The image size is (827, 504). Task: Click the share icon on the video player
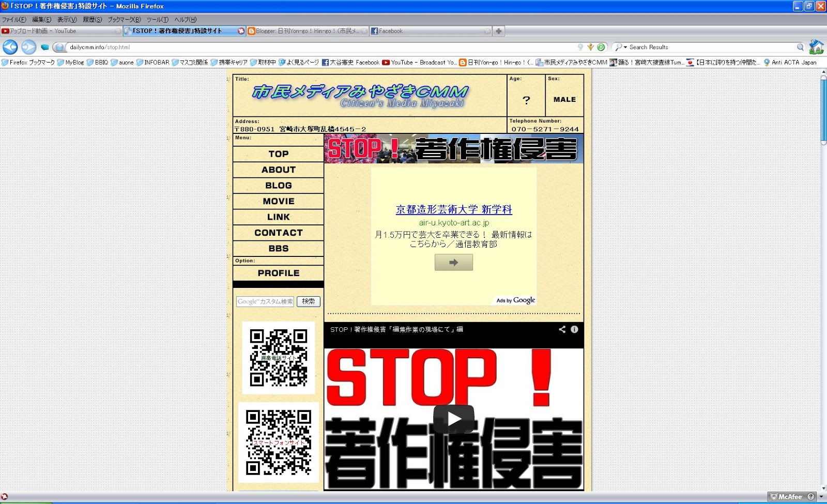coord(561,329)
